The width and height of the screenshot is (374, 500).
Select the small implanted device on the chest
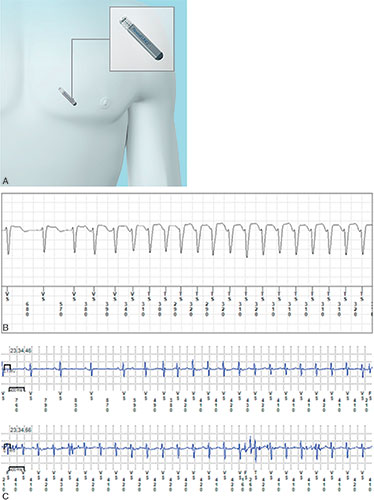pos(68,97)
